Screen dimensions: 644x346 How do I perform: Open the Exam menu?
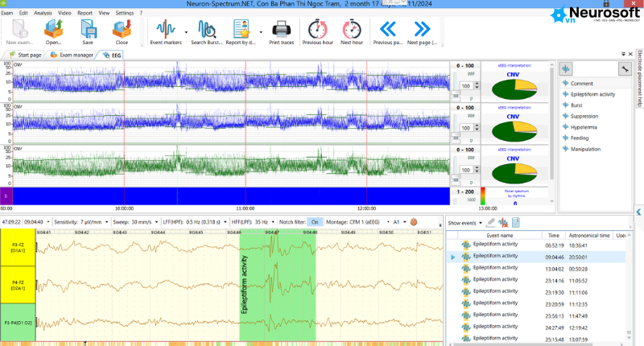[x=7, y=13]
